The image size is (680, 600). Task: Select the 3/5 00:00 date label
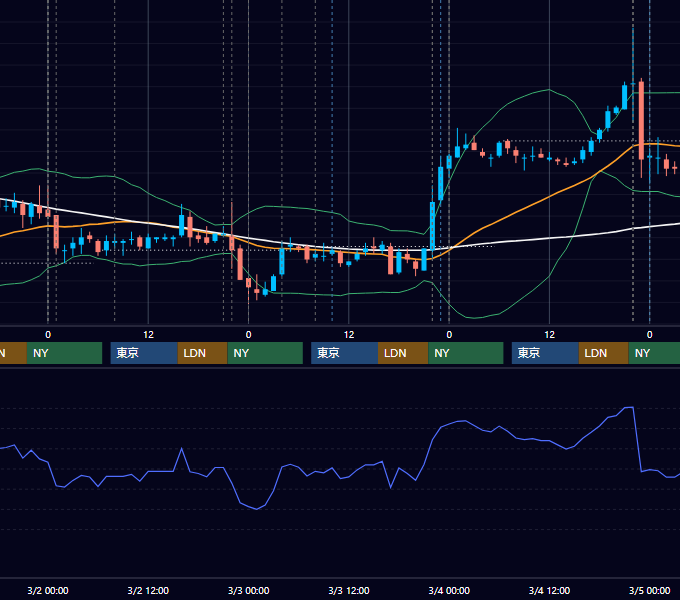650,590
